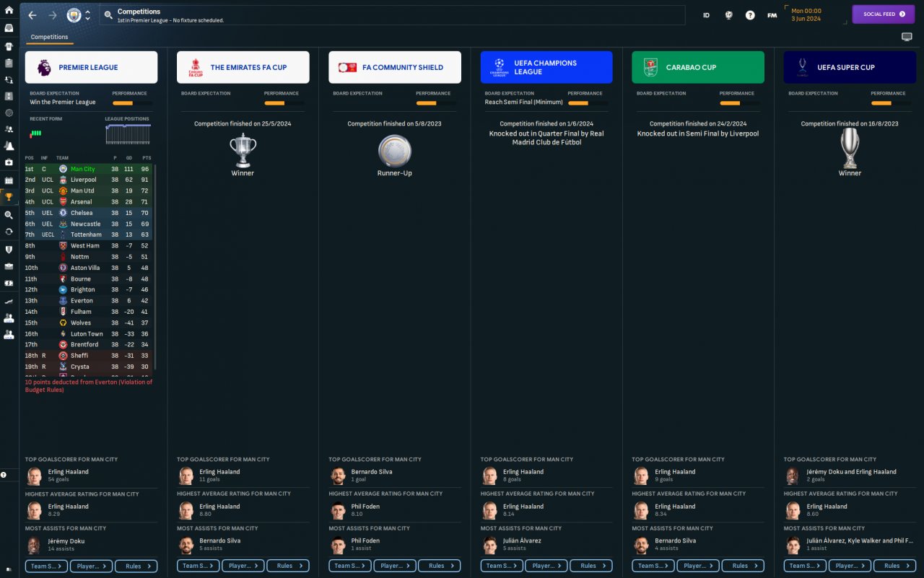This screenshot has width=924, height=578.
Task: Open Team Stats button under UEFA Super Cup
Action: click(x=805, y=566)
